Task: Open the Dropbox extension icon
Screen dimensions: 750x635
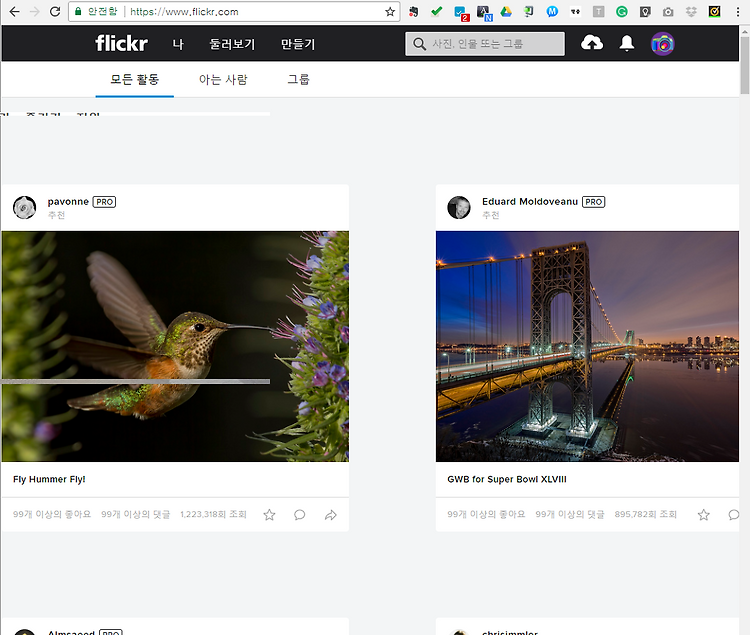Action: click(x=691, y=12)
